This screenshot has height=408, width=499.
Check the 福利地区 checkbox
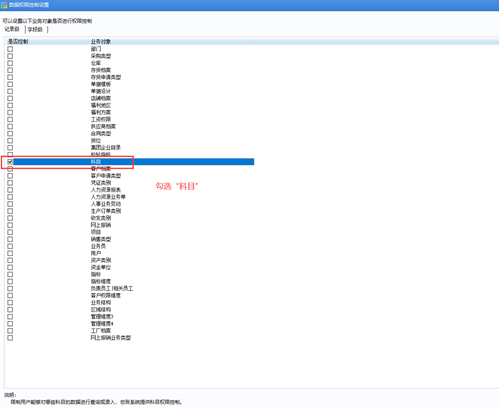pyautogui.click(x=10, y=105)
